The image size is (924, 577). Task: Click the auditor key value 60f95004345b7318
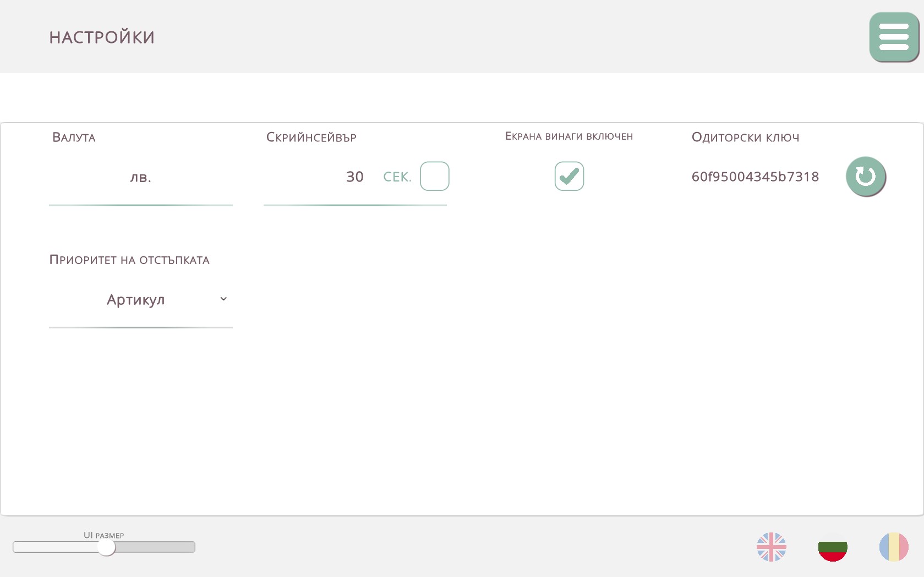(x=755, y=177)
